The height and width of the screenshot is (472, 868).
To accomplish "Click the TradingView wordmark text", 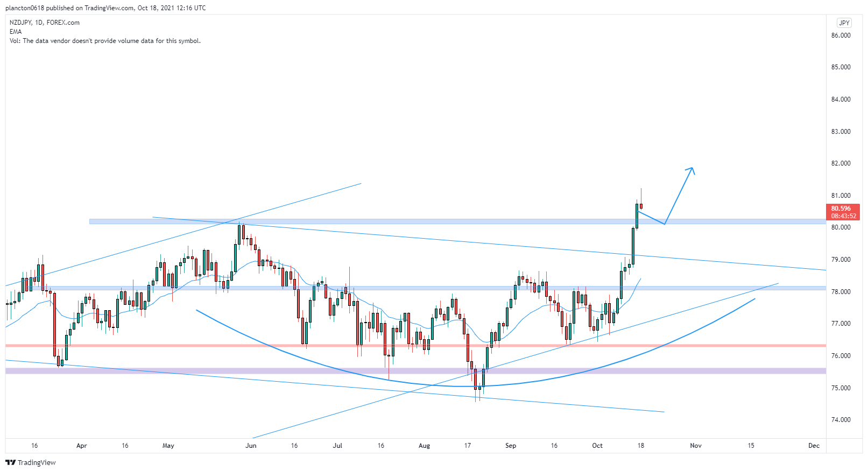I will tap(37, 463).
